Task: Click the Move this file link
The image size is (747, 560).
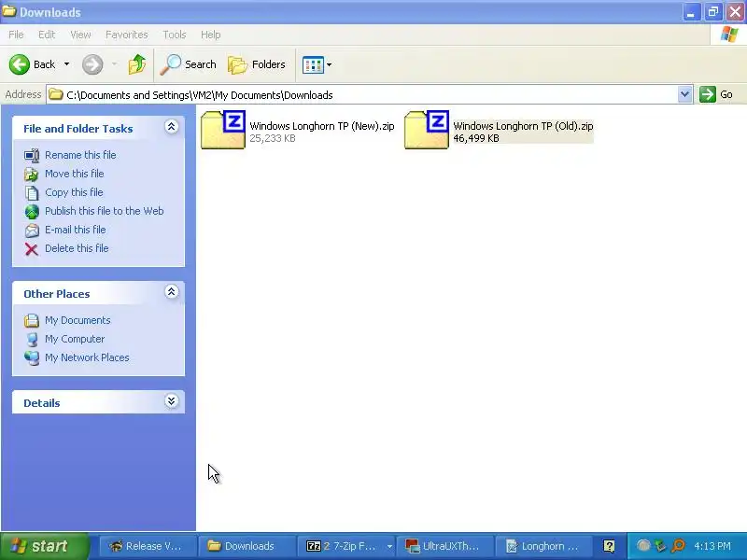Action: tap(75, 174)
